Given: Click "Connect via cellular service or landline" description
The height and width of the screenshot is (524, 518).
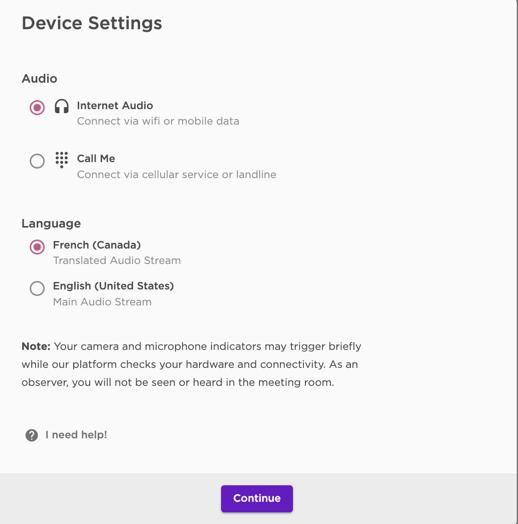Looking at the screenshot, I should point(176,174).
